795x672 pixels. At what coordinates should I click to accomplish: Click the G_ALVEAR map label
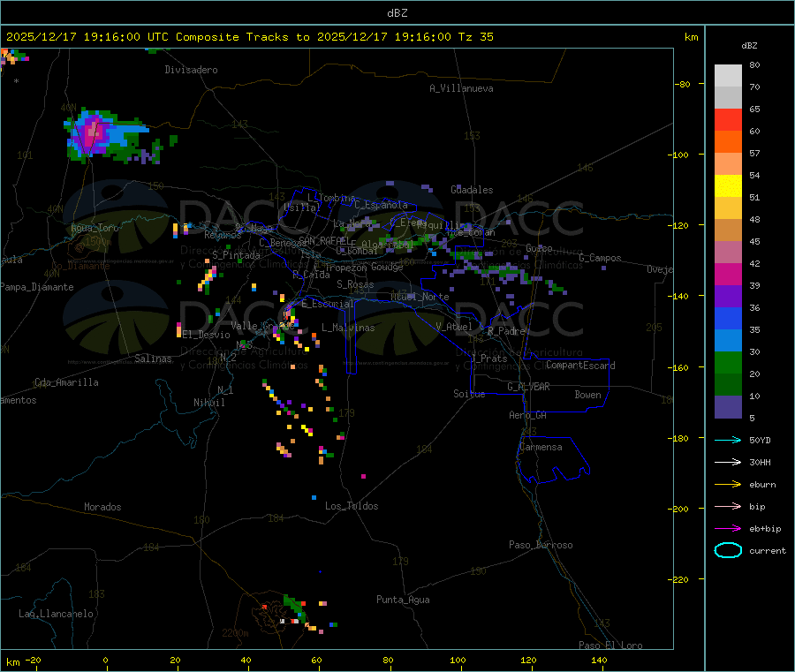[x=528, y=387]
